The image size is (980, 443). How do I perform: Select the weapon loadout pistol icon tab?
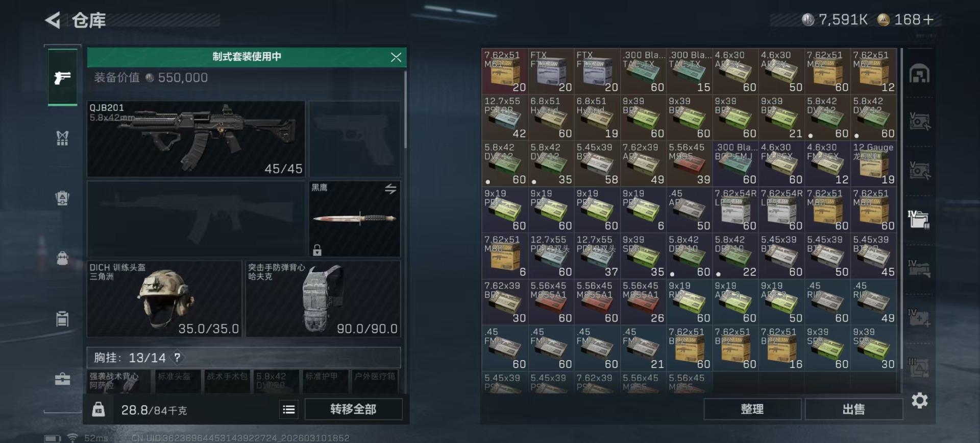click(62, 78)
